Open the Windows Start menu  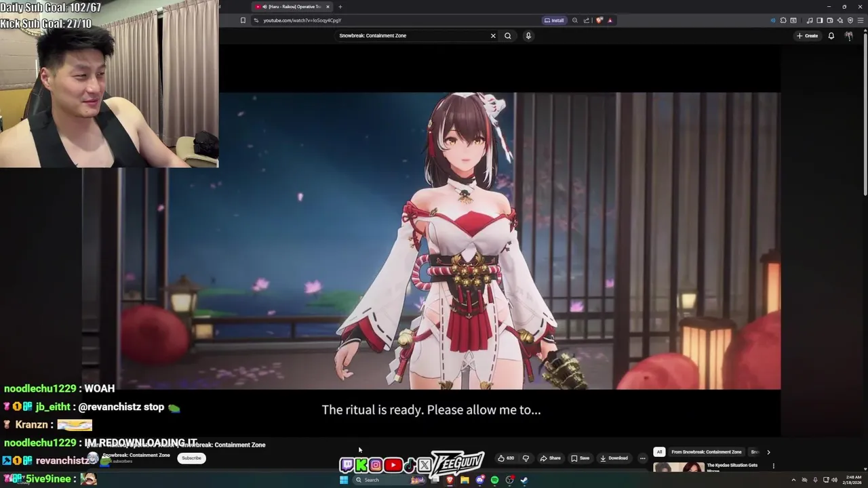click(x=344, y=480)
